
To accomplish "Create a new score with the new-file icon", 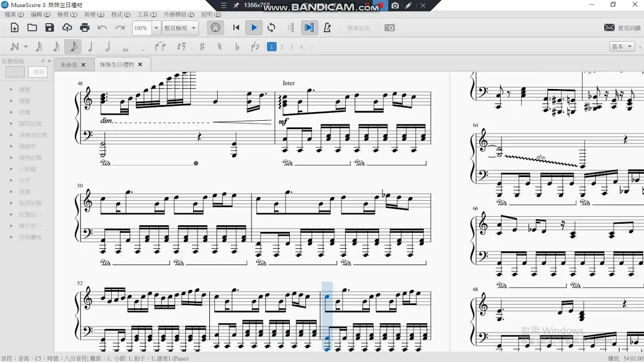I will point(15,28).
